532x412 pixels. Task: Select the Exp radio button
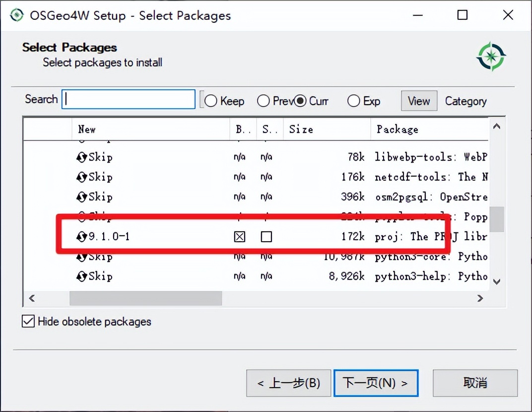click(353, 101)
